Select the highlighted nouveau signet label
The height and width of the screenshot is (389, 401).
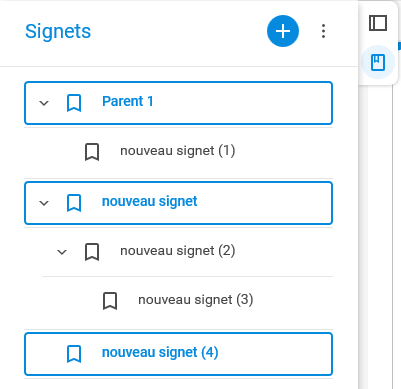pos(150,201)
